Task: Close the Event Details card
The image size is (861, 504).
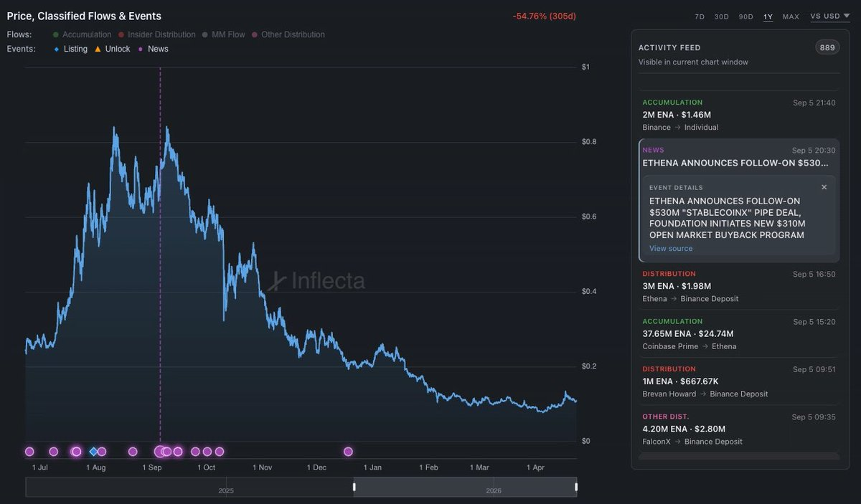Action: 824,187
